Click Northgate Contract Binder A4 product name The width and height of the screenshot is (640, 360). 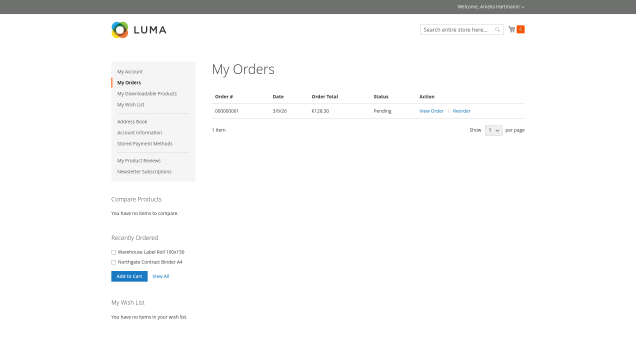150,262
